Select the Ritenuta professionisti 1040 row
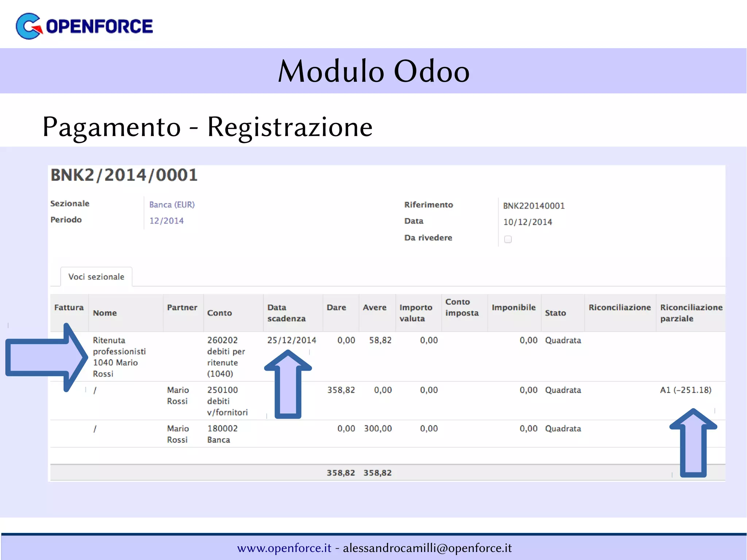This screenshot has width=747, height=560. [119, 357]
